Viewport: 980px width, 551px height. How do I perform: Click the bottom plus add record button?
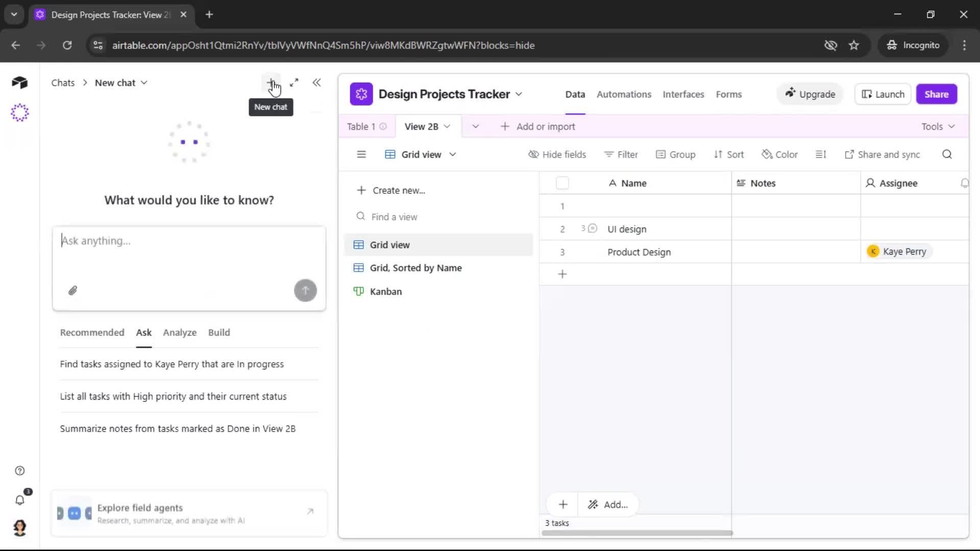(563, 505)
